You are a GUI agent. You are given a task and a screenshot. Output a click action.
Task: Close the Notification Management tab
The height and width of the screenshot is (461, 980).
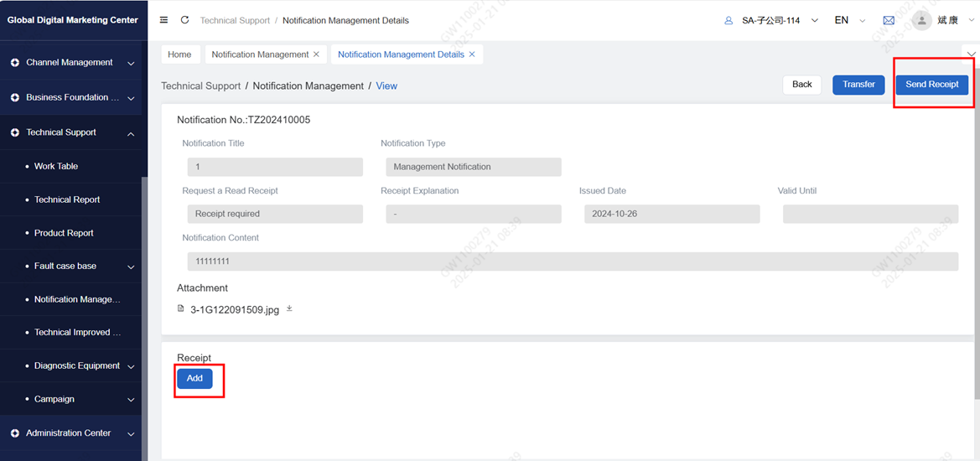point(316,54)
